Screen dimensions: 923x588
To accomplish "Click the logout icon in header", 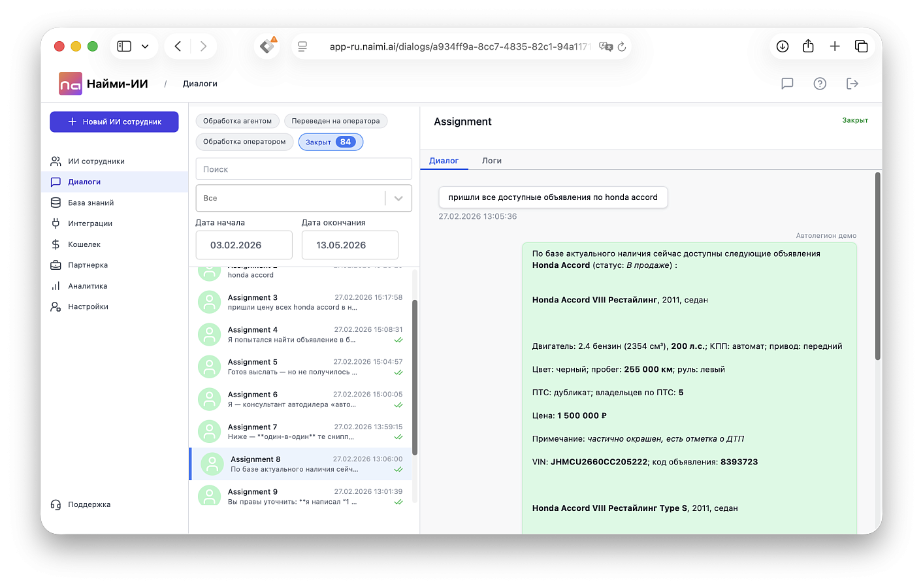I will 852,84.
